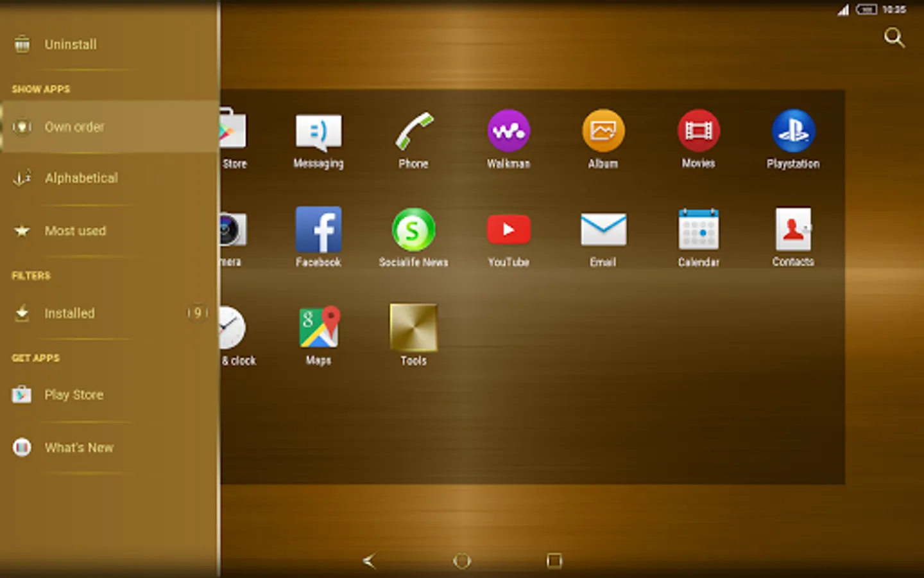Tap the Back navigation button
The image size is (924, 578).
[x=369, y=561]
